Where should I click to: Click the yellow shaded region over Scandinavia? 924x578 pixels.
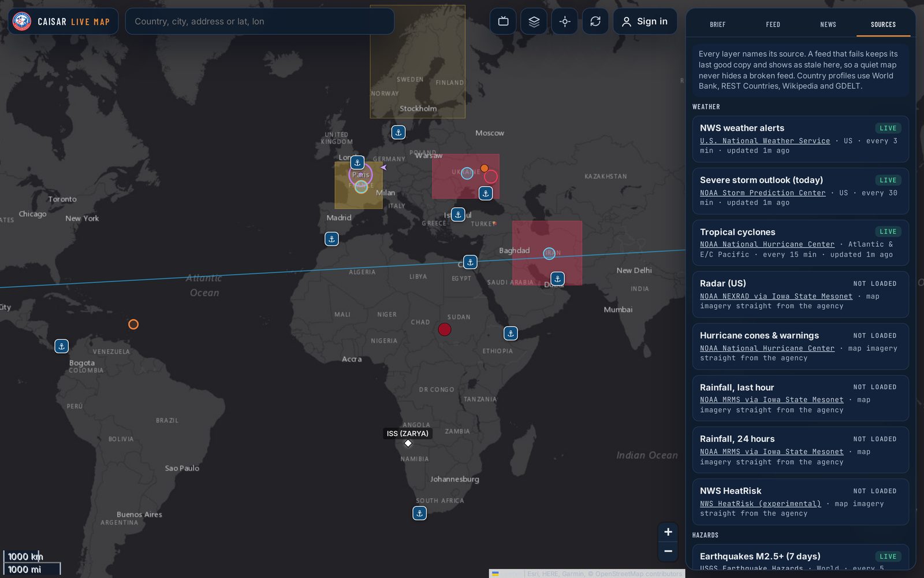tap(418, 62)
